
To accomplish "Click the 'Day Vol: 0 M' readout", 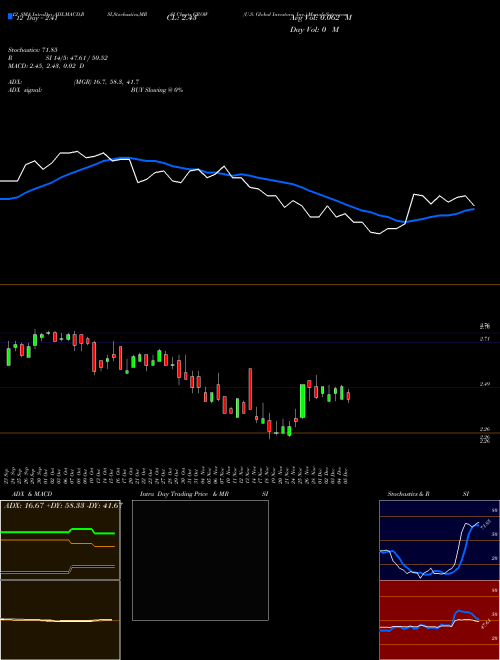I will [x=314, y=30].
